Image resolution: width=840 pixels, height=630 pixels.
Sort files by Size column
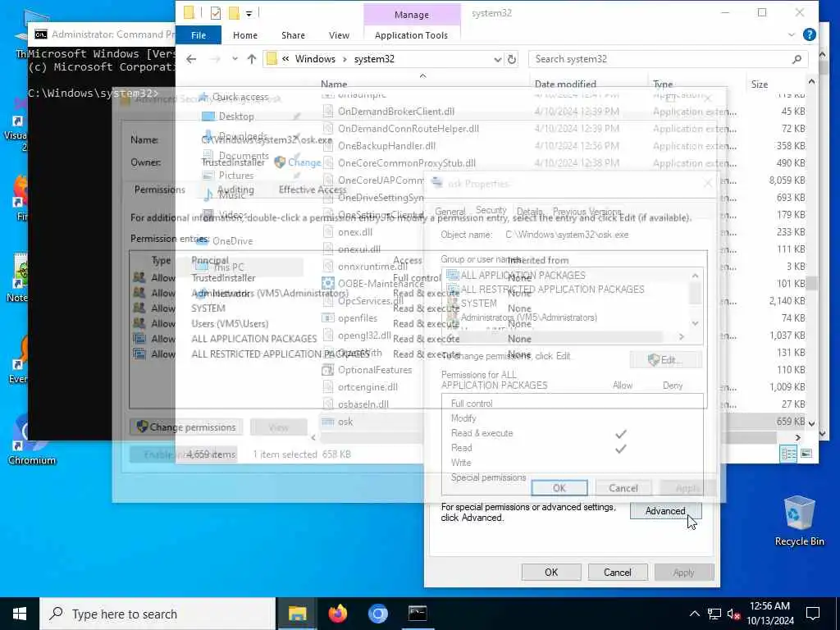pos(759,84)
